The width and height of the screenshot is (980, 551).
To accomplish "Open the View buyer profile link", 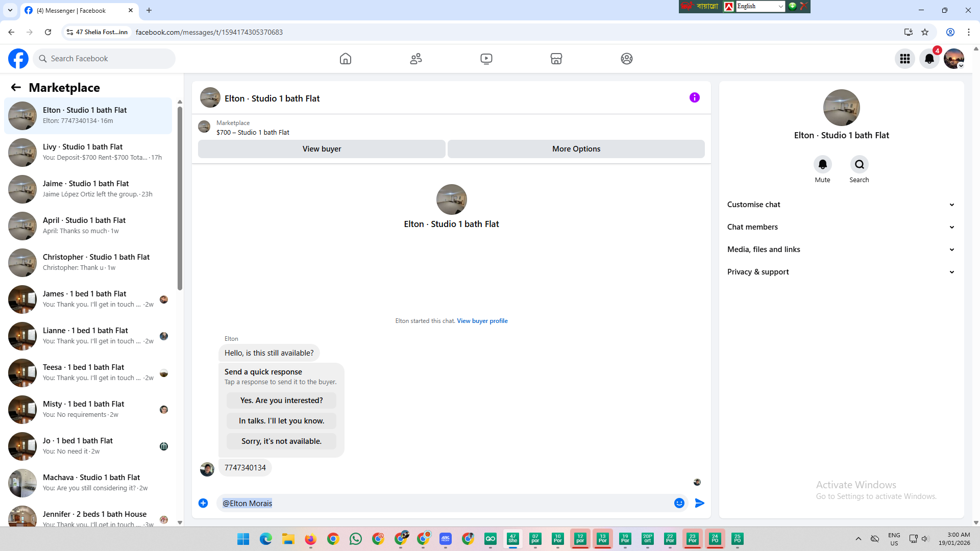I will 482,321.
